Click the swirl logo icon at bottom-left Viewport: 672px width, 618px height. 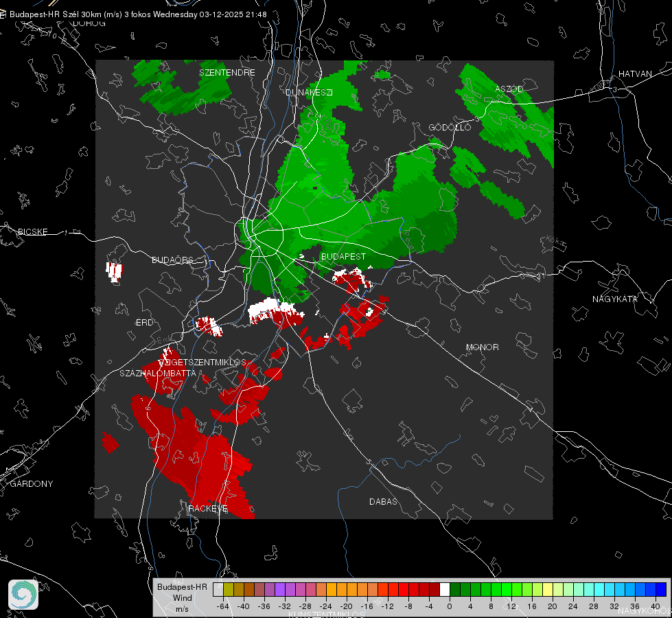click(x=23, y=595)
